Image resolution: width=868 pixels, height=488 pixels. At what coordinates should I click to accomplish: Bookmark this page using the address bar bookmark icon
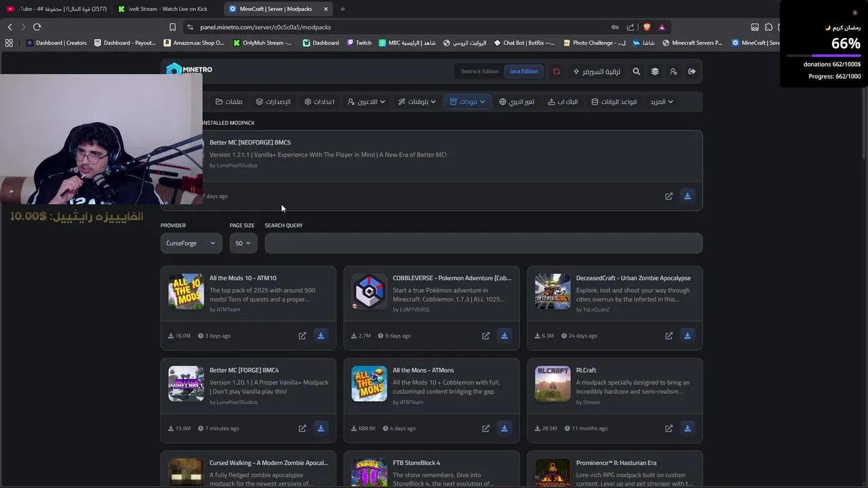172,27
